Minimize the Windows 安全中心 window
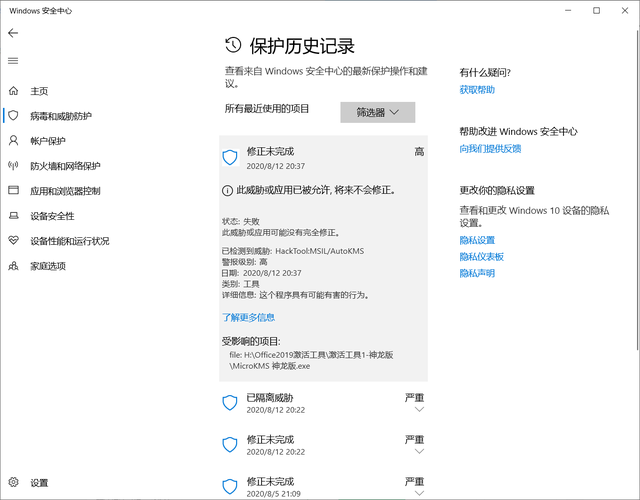The image size is (640, 500). 568,11
